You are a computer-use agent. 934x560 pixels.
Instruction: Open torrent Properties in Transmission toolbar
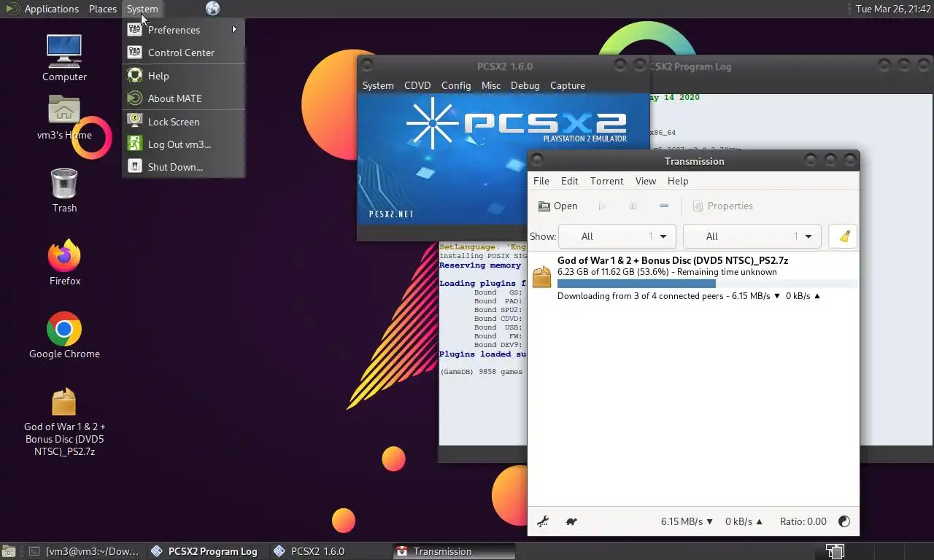(x=722, y=206)
